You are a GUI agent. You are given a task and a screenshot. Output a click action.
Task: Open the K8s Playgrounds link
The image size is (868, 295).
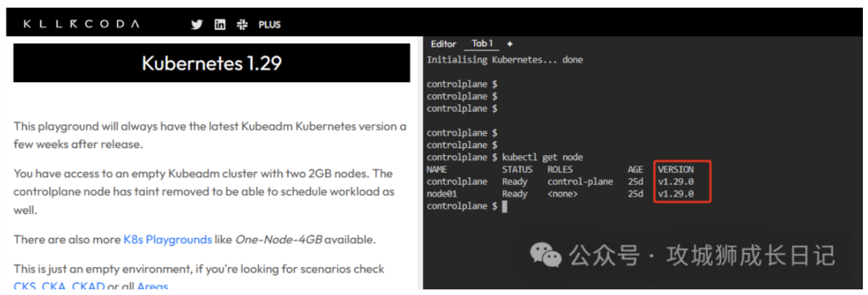click(x=168, y=239)
